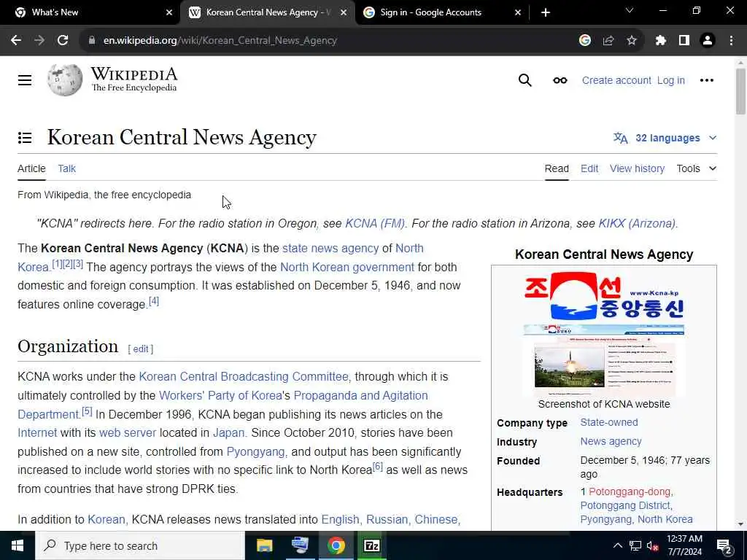Viewport: 747px width, 560px height.
Task: Close the Google Accounts tab
Action: [x=518, y=12]
